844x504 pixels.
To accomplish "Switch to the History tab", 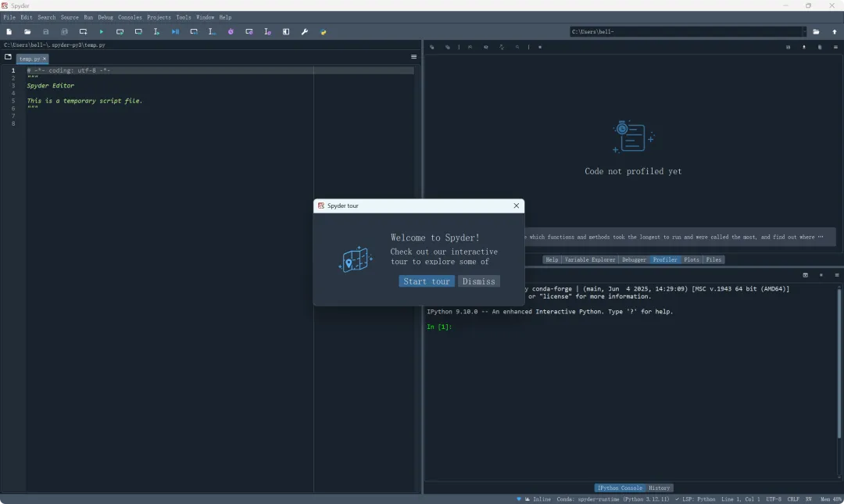I will pos(659,488).
